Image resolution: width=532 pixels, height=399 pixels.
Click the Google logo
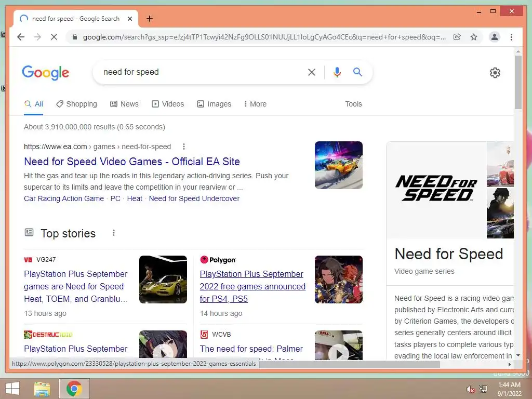(46, 73)
